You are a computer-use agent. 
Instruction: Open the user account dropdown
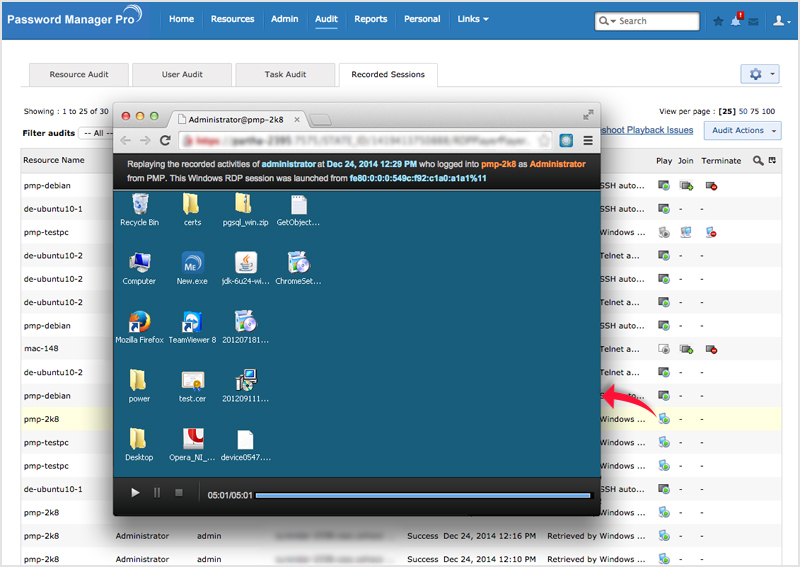coord(781,21)
